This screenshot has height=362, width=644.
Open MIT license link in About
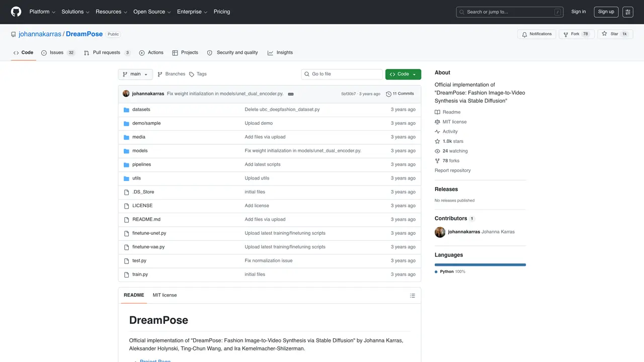click(x=451, y=122)
